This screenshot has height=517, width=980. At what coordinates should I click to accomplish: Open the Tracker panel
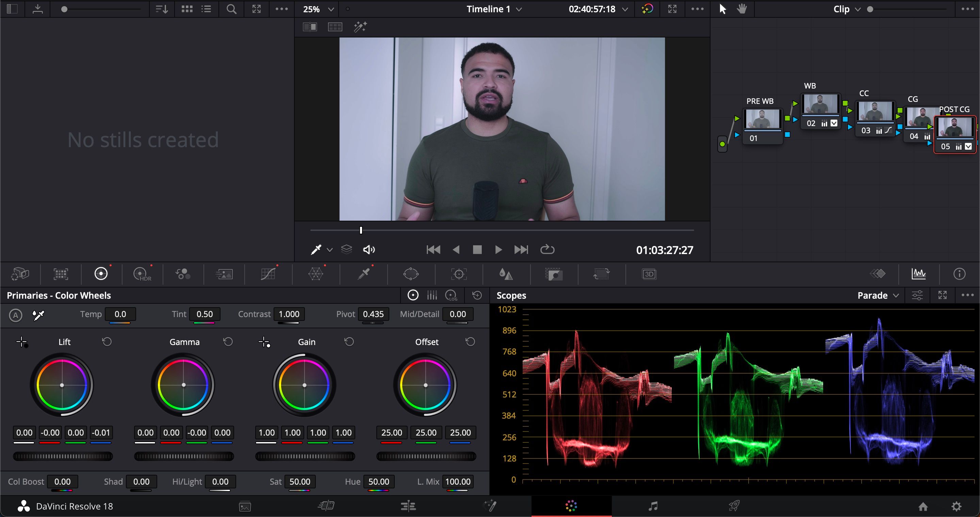(458, 274)
